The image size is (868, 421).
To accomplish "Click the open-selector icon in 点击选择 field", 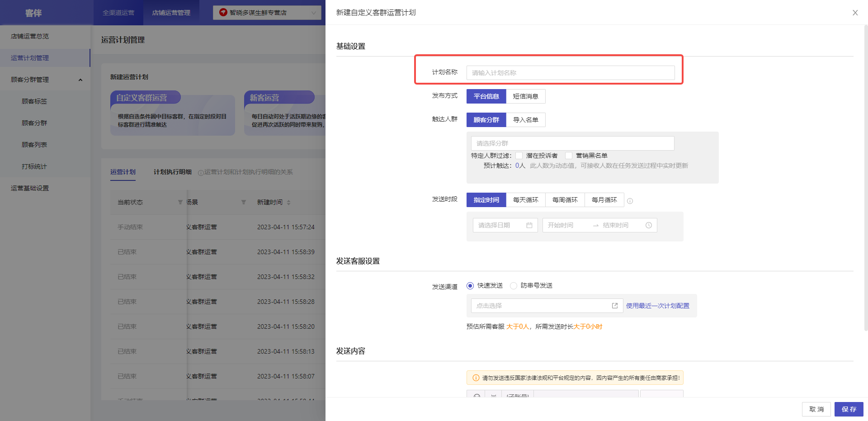I will pos(615,306).
